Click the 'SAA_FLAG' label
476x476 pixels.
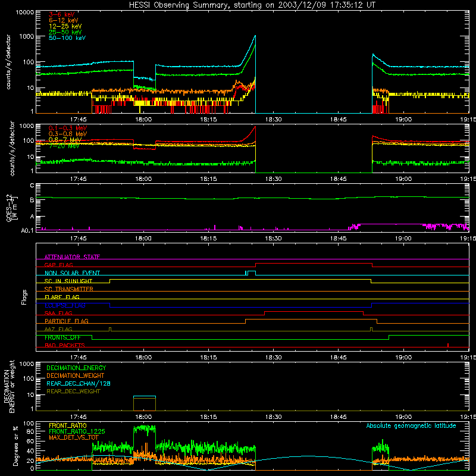point(58,313)
